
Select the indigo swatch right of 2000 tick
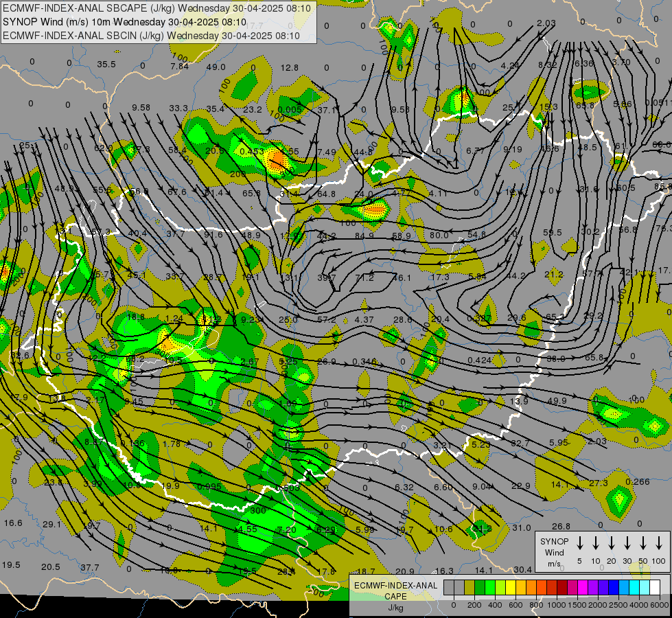point(603,587)
